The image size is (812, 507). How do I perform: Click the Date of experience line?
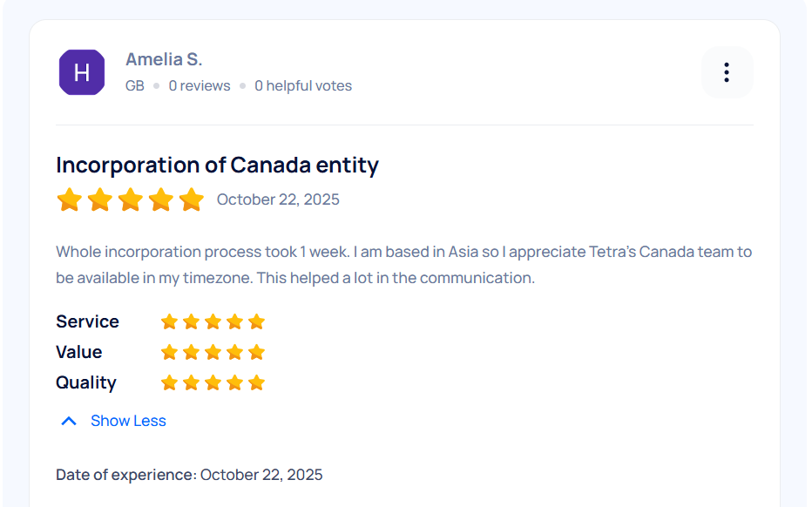pyautogui.click(x=189, y=475)
